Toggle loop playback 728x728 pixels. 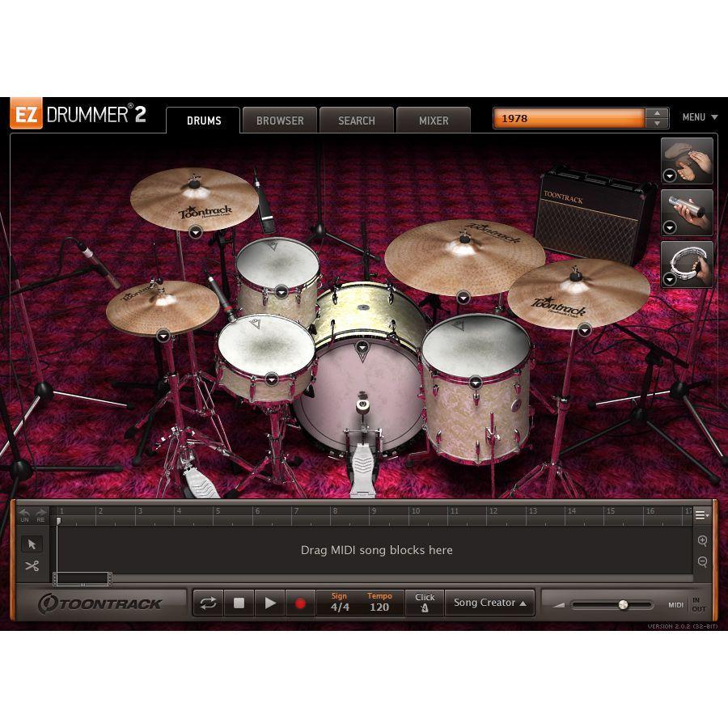pos(208,603)
